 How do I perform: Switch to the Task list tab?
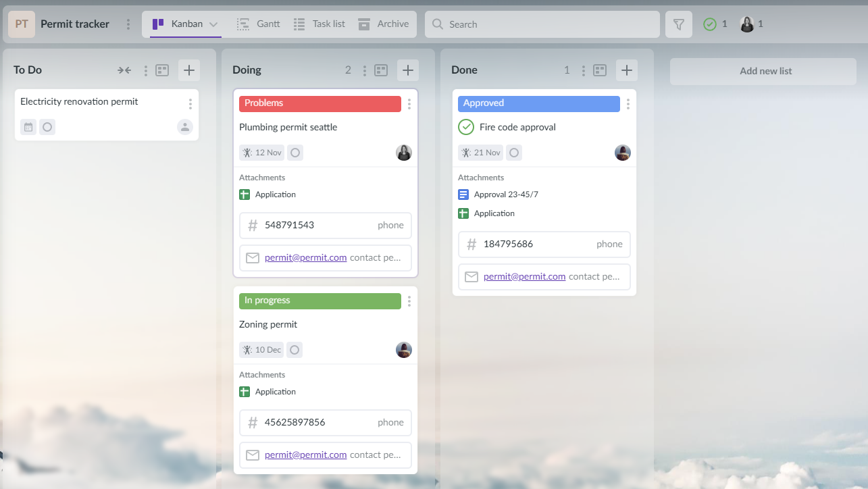point(320,24)
